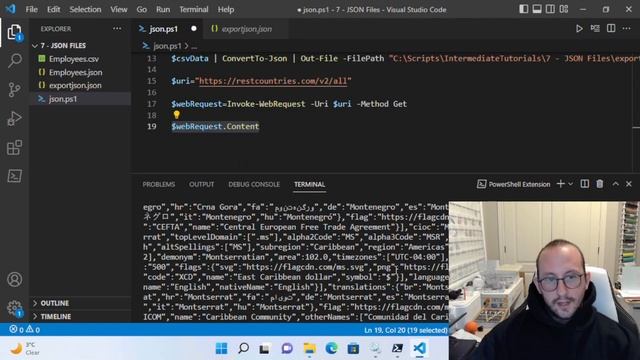Click the $webRequest.Content line
This screenshot has width=640, height=360.
tap(215, 127)
